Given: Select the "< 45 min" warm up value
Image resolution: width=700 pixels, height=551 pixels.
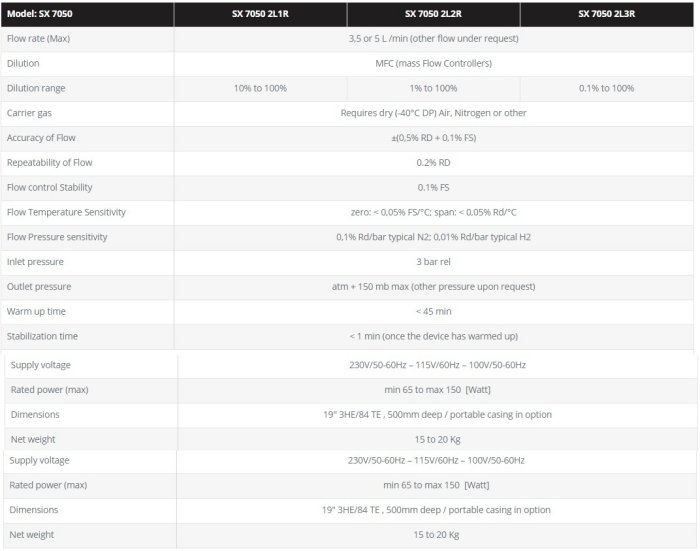Looking at the screenshot, I should coord(433,311).
